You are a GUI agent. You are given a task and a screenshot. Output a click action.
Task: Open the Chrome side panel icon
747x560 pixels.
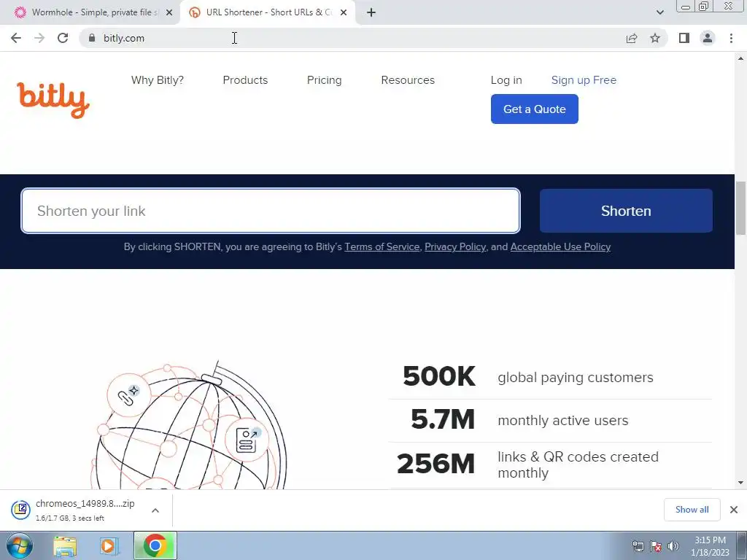pyautogui.click(x=684, y=38)
